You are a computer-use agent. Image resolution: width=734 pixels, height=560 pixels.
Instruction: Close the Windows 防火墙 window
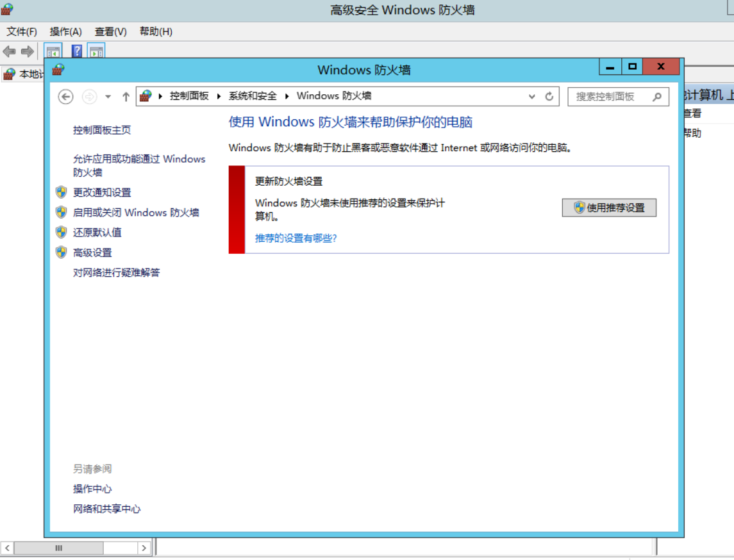tap(661, 67)
